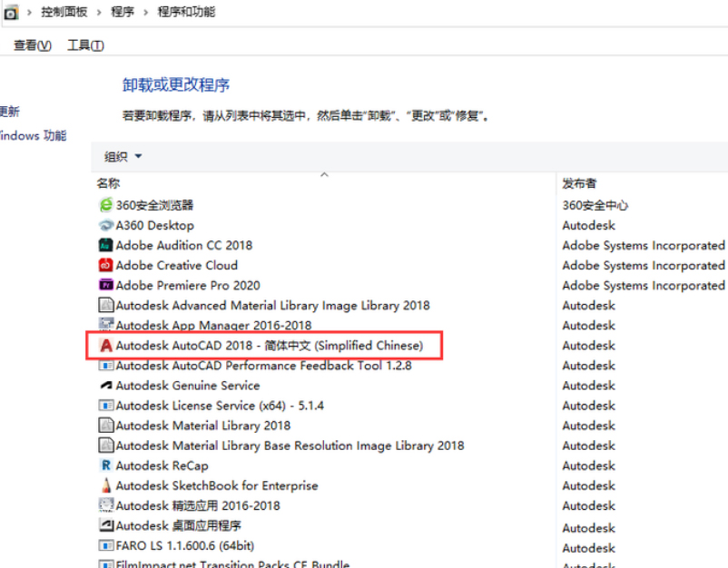Go to 控制面板 in the breadcrumb

63,13
